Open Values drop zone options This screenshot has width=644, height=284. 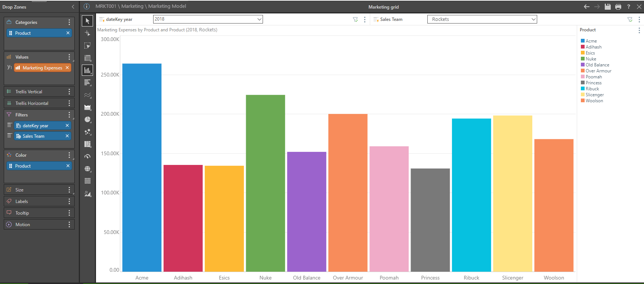[69, 57]
